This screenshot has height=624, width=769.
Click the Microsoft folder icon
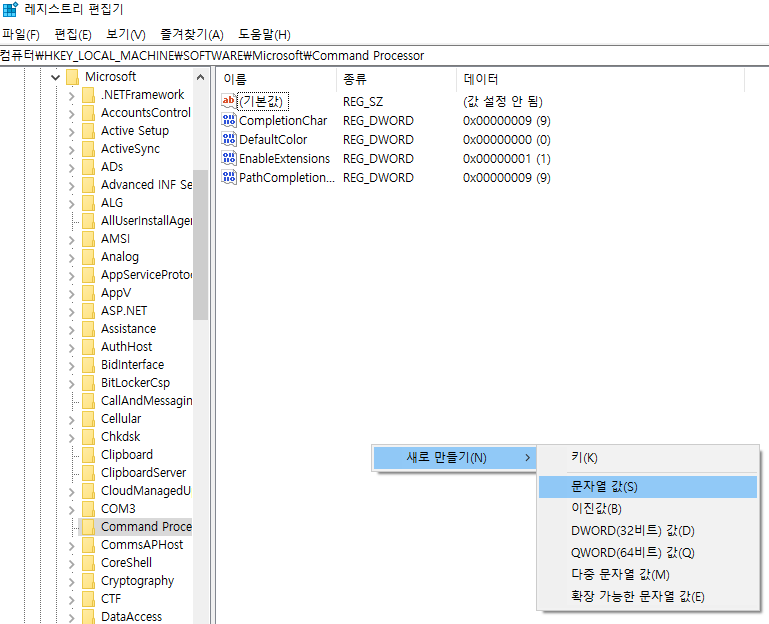[x=73, y=77]
